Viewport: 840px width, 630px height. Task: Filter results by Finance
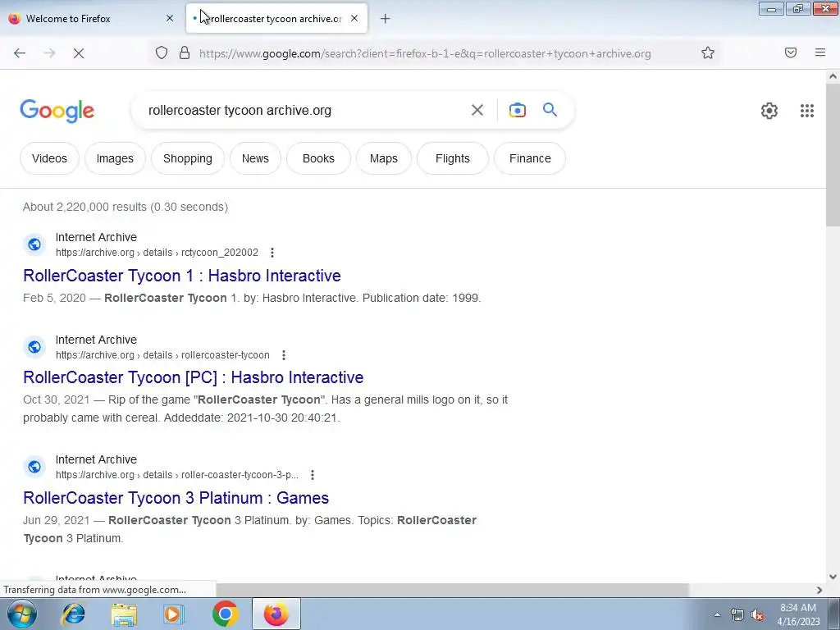click(x=530, y=158)
